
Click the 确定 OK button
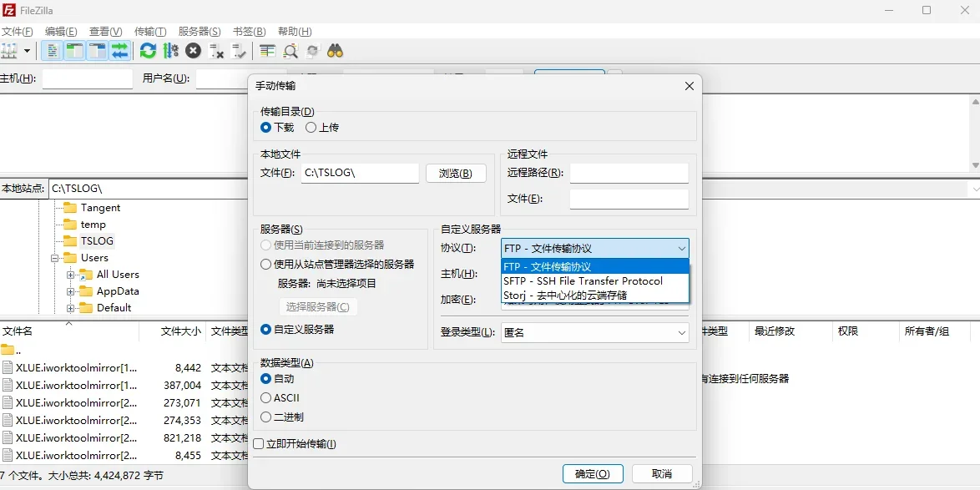click(593, 474)
